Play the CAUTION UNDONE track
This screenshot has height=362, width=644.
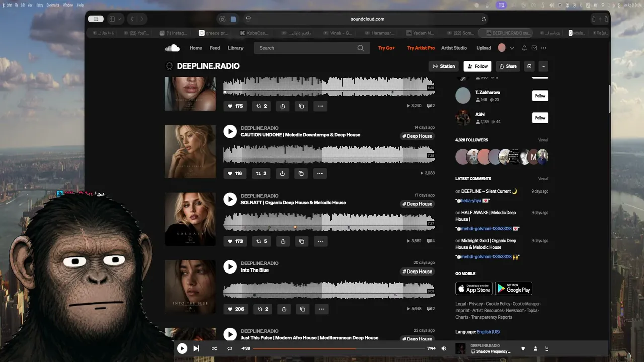pos(230,131)
